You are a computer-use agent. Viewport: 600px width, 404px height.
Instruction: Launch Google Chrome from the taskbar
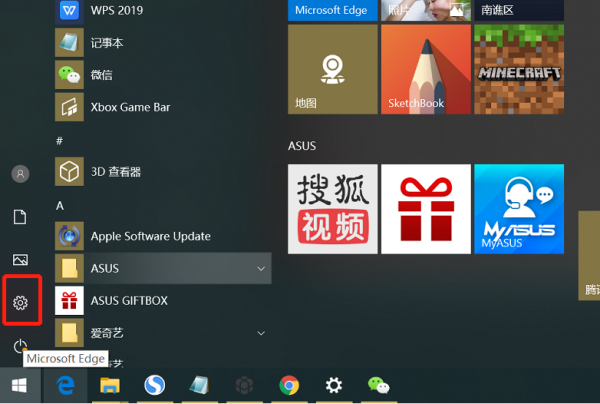click(x=289, y=385)
